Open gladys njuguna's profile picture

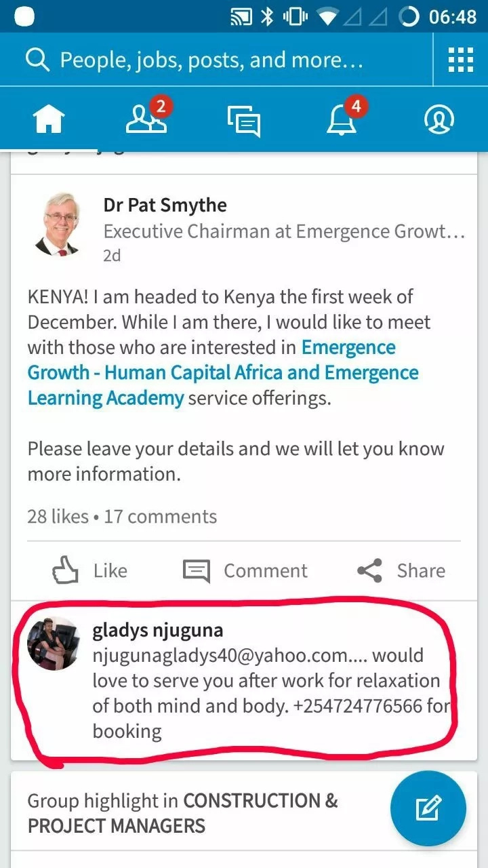click(x=54, y=643)
